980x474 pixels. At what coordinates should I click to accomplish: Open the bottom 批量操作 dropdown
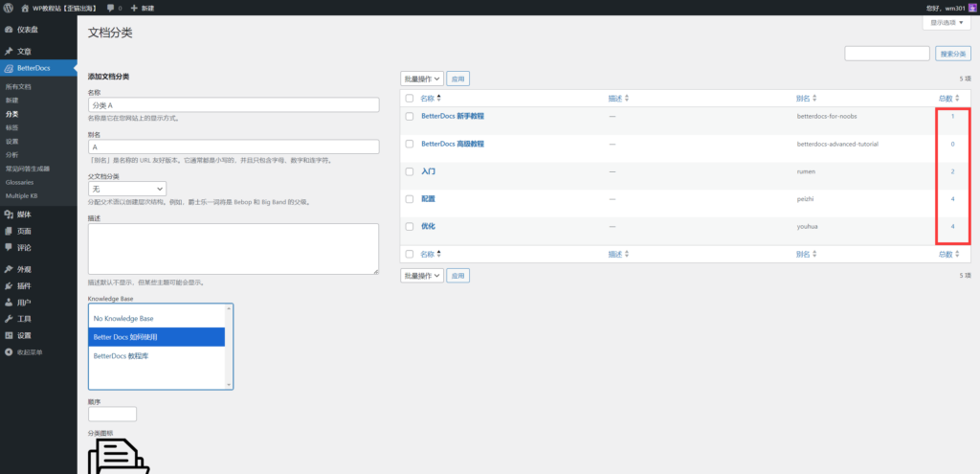[x=422, y=276]
